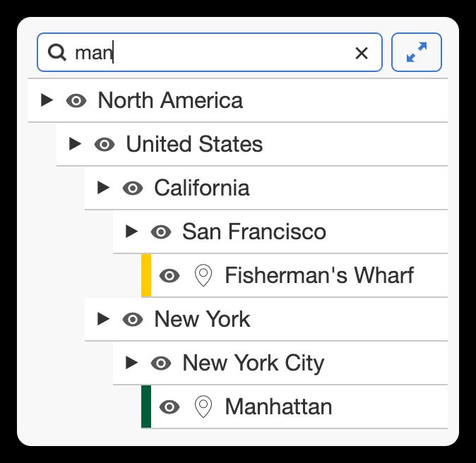Collapse the California branch arrow

(x=103, y=188)
